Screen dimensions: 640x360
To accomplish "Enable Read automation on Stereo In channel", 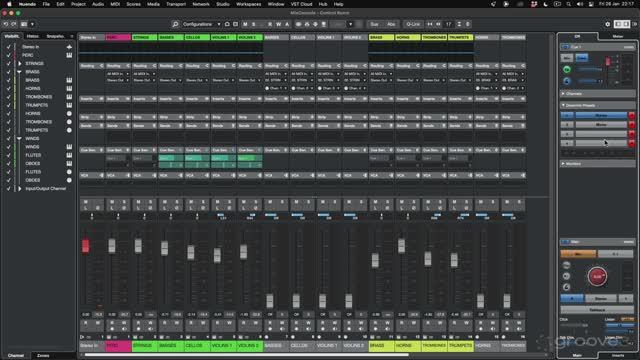I will pyautogui.click(x=86, y=323).
